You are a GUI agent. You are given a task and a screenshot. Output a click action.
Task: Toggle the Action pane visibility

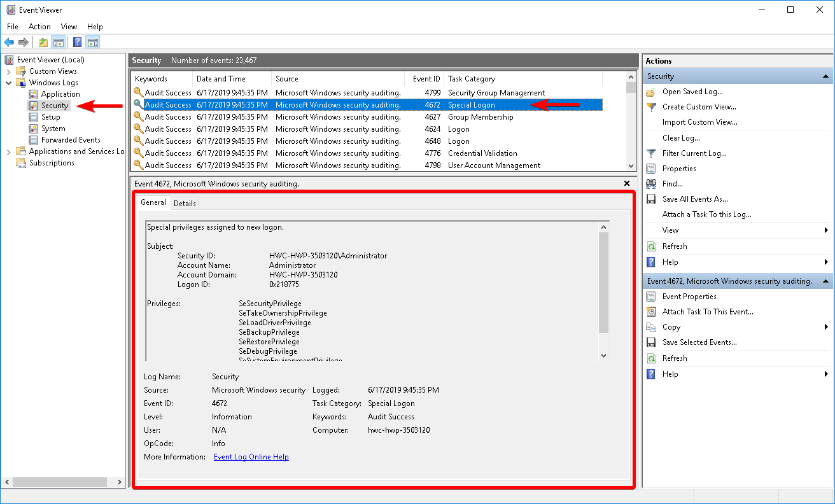tap(93, 42)
